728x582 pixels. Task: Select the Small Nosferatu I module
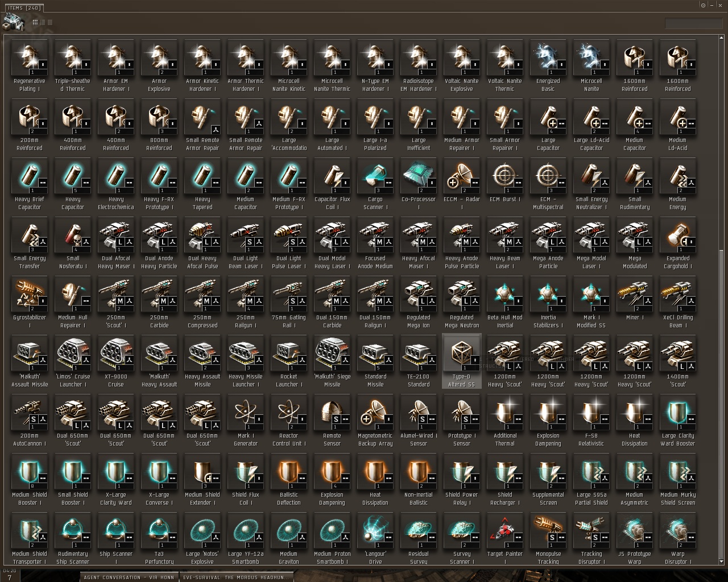coord(73,244)
